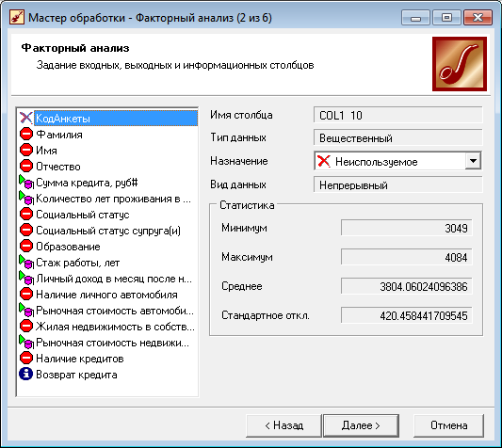
Task: Click the red icon beside Социальный статус супруга(и)
Action: click(26, 230)
